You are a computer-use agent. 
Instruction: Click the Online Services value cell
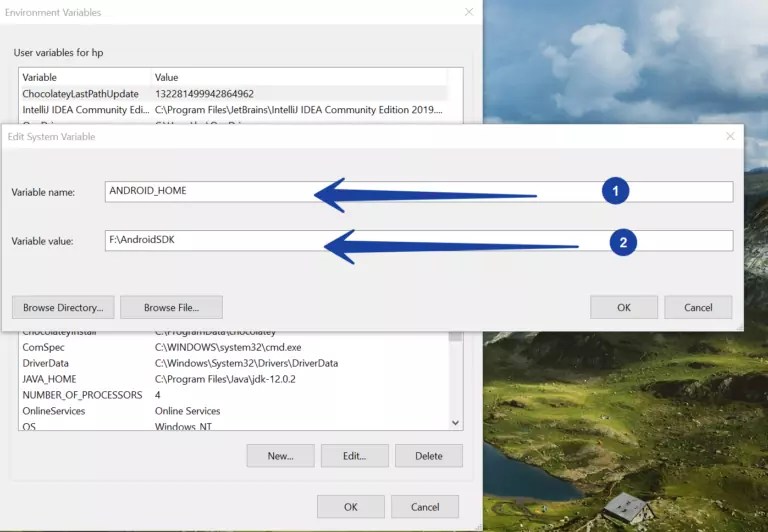tap(188, 411)
